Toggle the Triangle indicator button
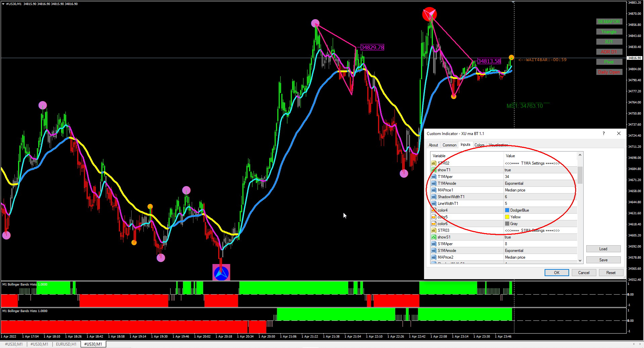Image resolution: width=644 pixels, height=348 pixels. pos(609,32)
